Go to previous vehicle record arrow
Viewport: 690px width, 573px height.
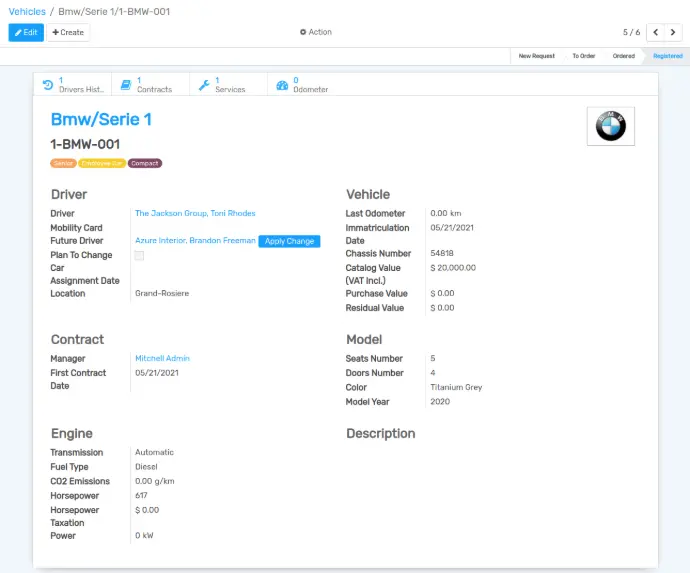tap(655, 32)
